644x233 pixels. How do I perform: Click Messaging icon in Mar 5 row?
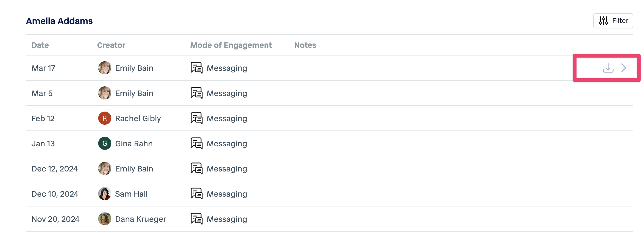pyautogui.click(x=196, y=93)
